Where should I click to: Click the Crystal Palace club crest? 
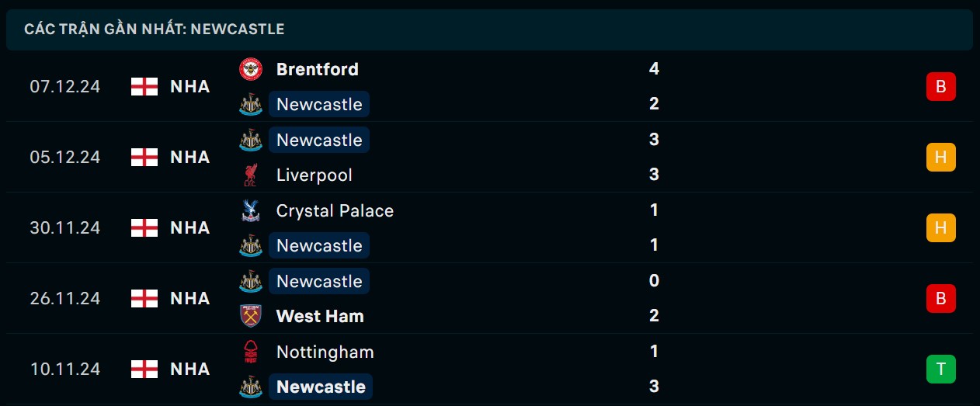click(x=251, y=211)
